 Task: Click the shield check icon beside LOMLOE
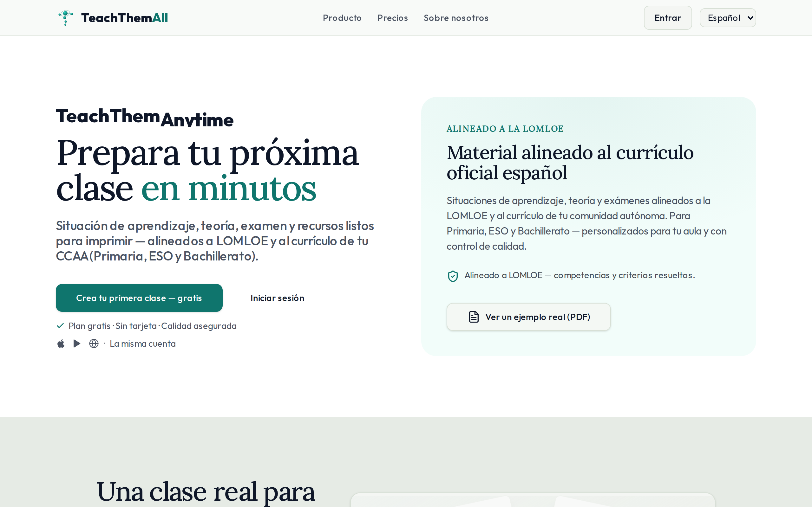(453, 276)
